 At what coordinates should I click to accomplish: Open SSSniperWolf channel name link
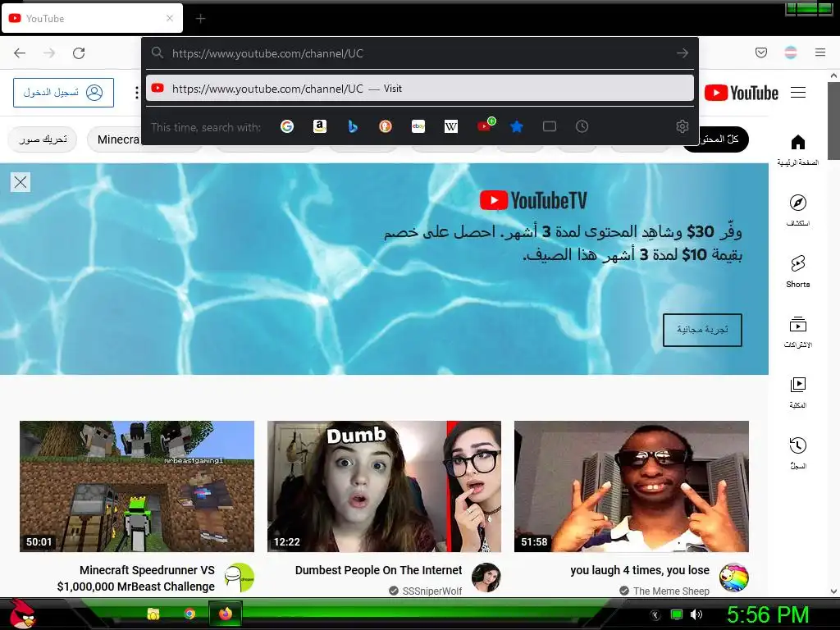pos(431,591)
